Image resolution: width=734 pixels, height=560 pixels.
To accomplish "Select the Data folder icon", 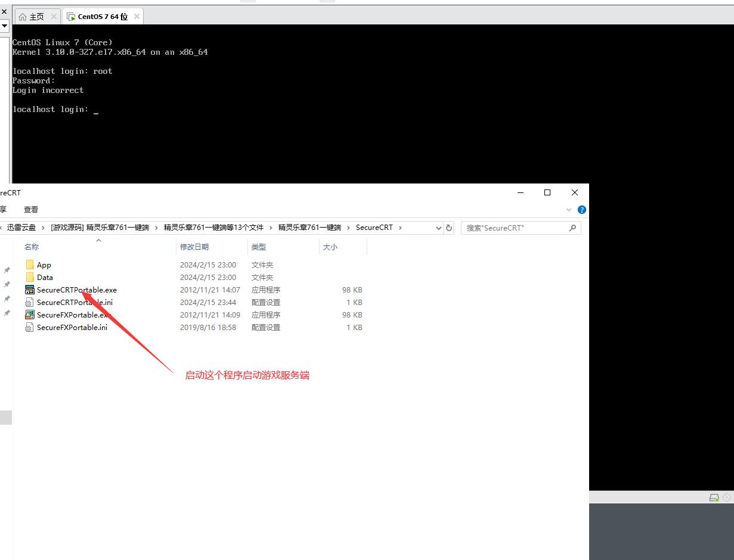I will point(30,278).
